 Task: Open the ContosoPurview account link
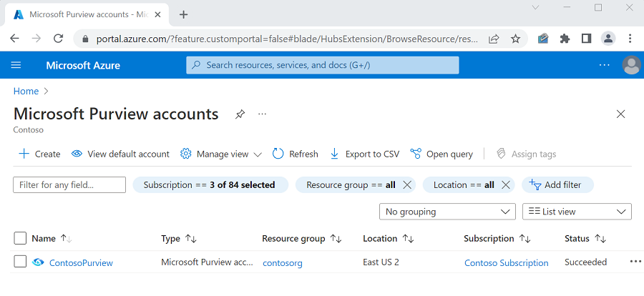[81, 262]
